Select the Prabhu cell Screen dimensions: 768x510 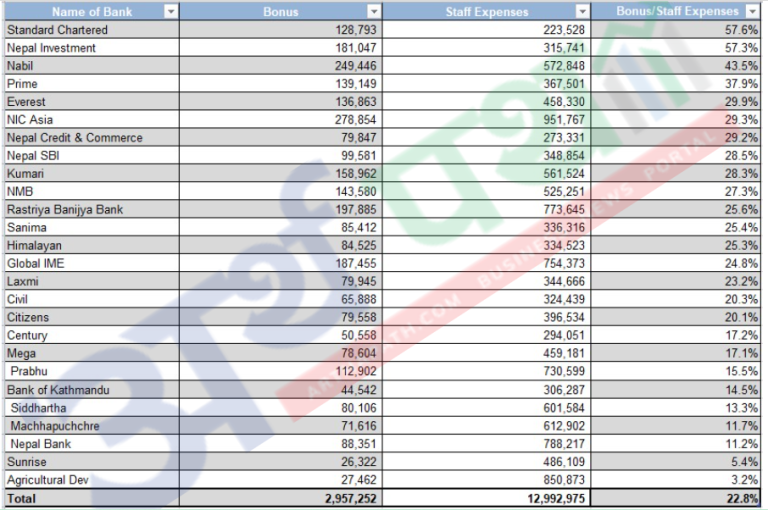point(92,371)
